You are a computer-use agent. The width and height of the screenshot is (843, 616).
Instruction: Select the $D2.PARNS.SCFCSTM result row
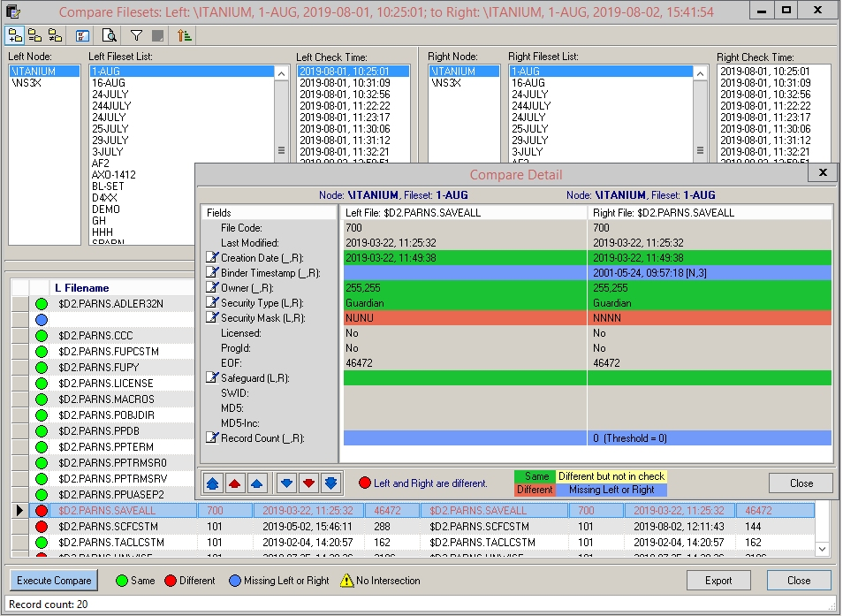[x=106, y=527]
